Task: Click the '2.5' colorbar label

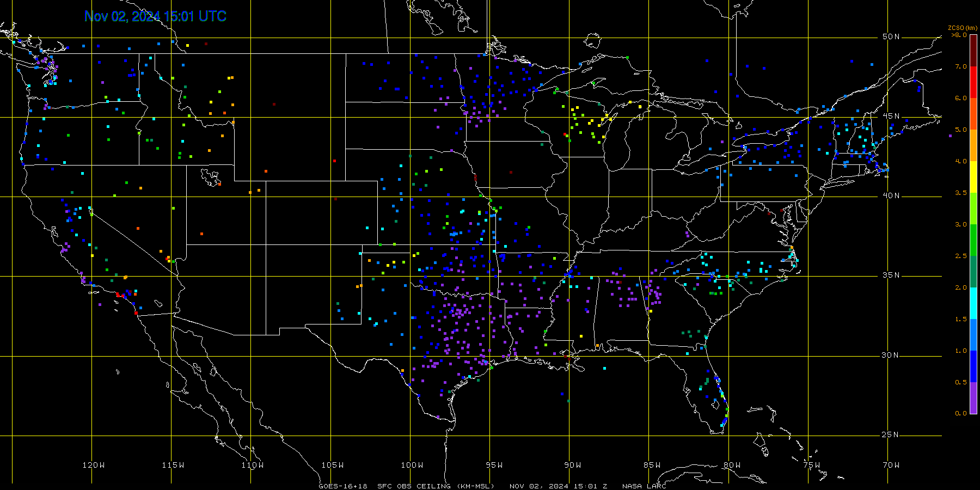Action: 961,256
